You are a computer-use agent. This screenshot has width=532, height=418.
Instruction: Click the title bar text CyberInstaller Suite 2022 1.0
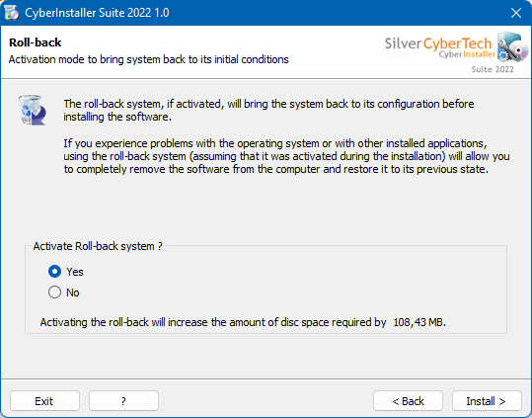pos(97,13)
